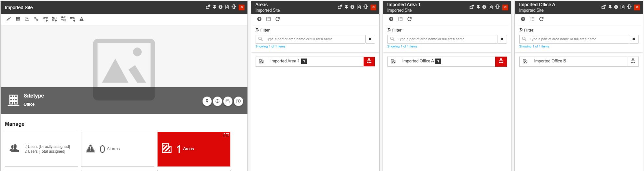The width and height of the screenshot is (644, 171).
Task: Click the crosshair target button on Sitetype banner
Action: click(x=217, y=101)
